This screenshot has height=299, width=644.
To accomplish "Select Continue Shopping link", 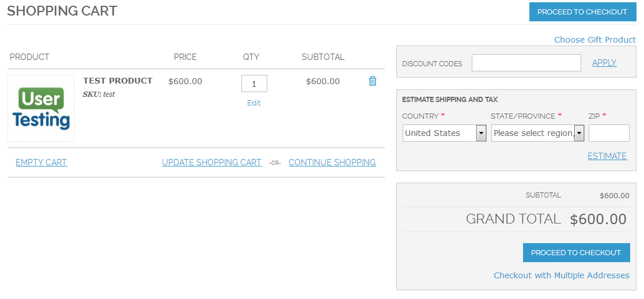I will click(x=332, y=162).
